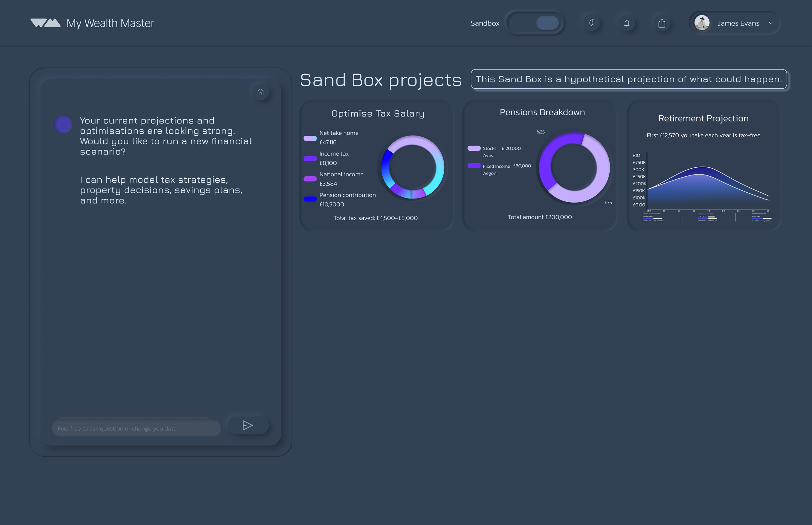Click the Pension contribution blue swatch
The width and height of the screenshot is (812, 525).
click(x=310, y=199)
